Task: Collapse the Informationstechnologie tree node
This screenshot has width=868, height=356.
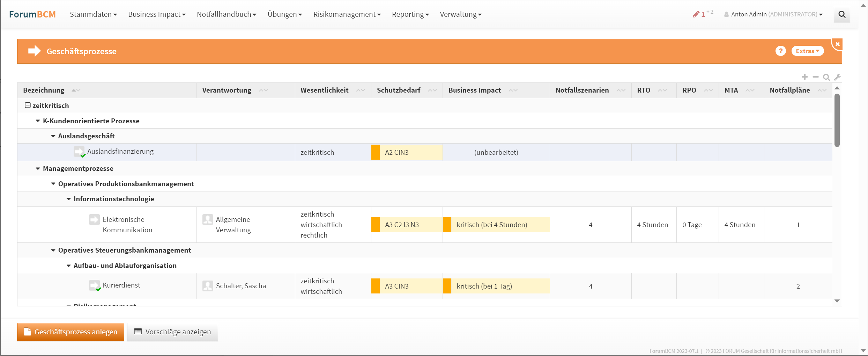Action: pos(68,199)
